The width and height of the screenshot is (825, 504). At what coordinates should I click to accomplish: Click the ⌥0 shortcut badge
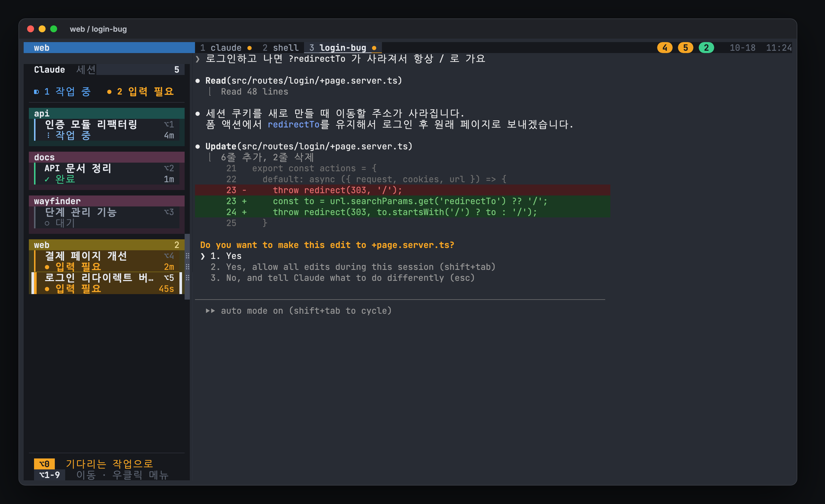[44, 464]
